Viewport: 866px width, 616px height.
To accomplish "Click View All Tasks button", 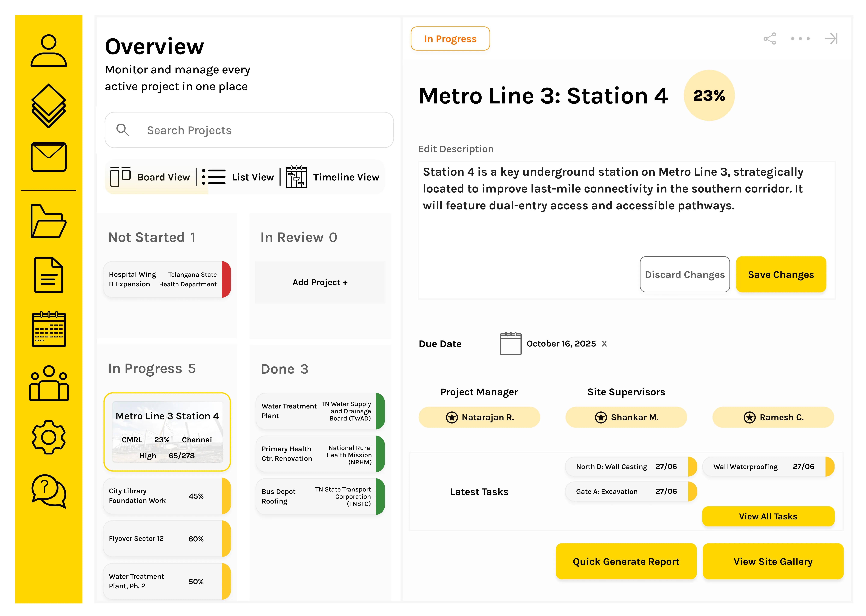I will point(768,517).
